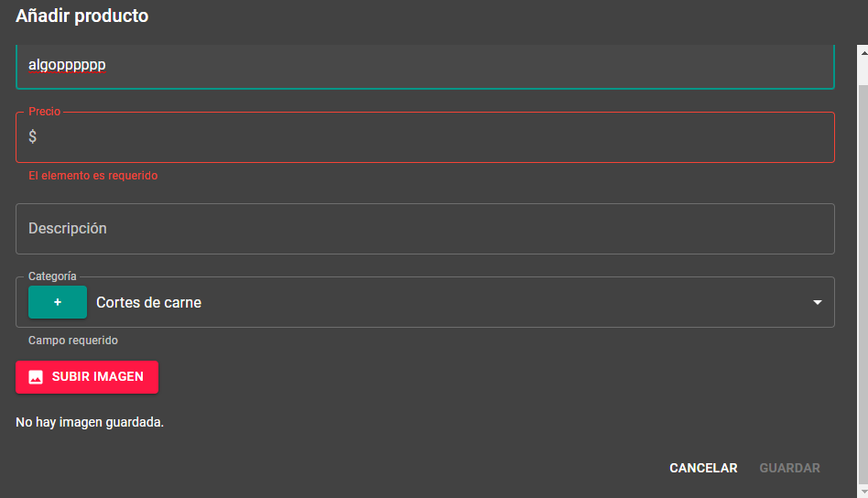Focus the Descripción text field
This screenshot has width=868, height=498.
tap(425, 229)
